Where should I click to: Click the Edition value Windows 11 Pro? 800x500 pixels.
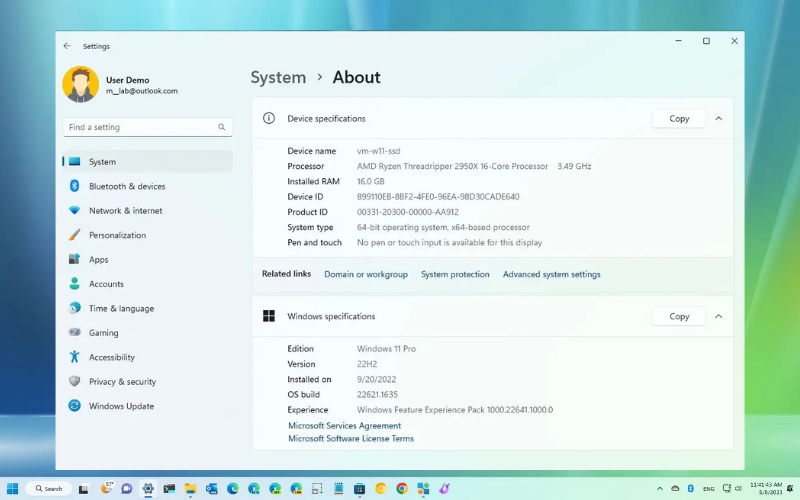click(386, 348)
